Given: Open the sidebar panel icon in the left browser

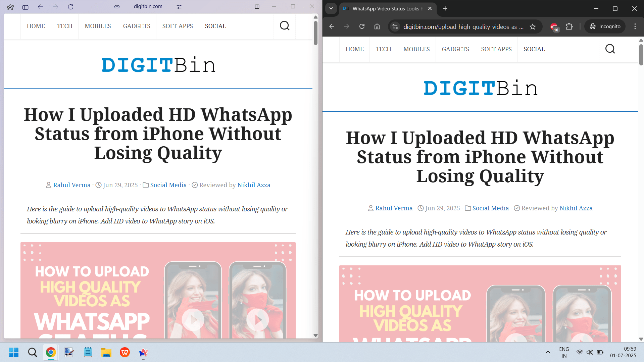Looking at the screenshot, I should [25, 7].
